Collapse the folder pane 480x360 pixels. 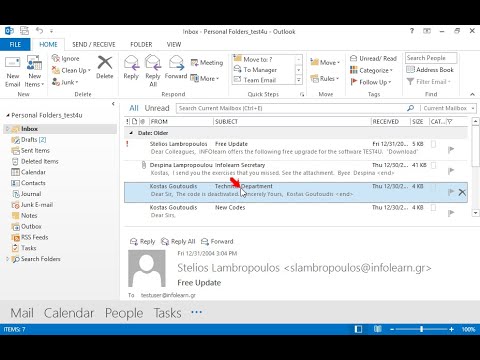pos(113,104)
